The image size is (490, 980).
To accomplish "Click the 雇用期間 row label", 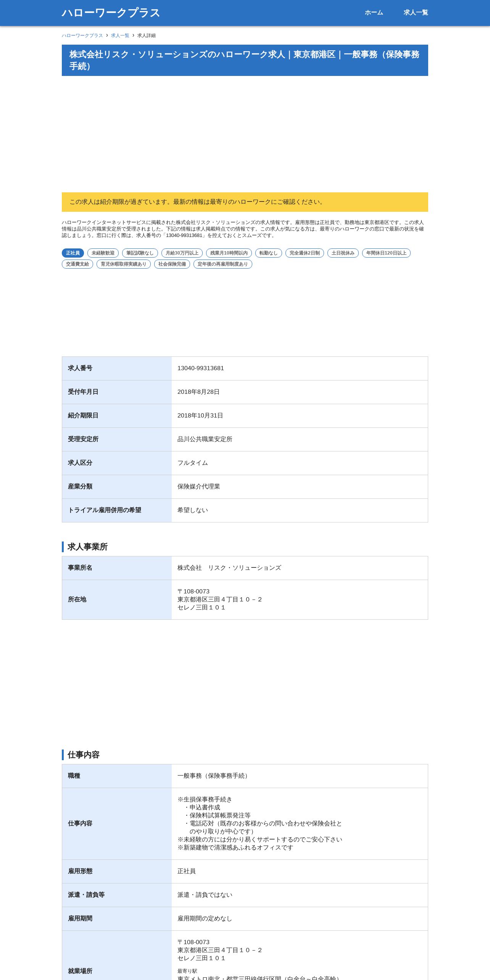I will (117, 919).
